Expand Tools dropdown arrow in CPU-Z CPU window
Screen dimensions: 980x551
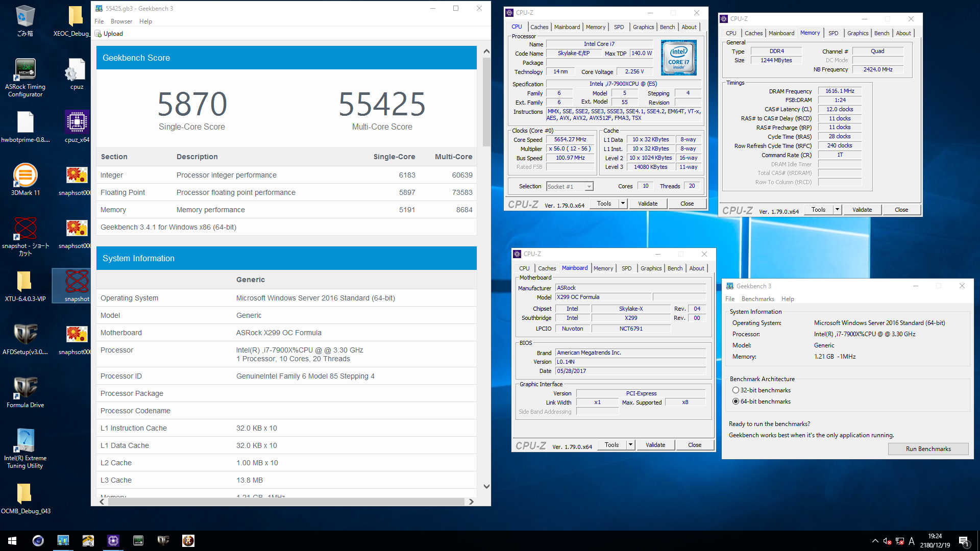coord(623,204)
